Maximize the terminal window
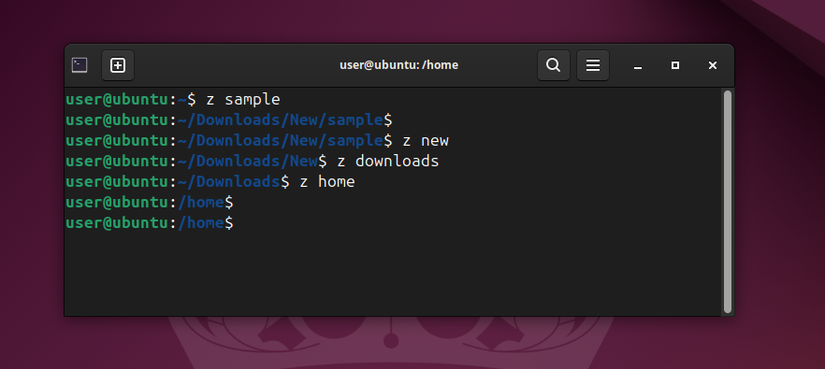825x369 pixels. coord(675,65)
